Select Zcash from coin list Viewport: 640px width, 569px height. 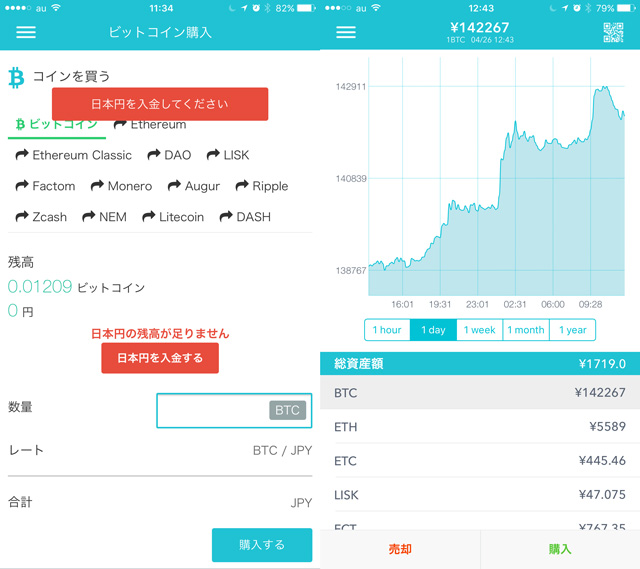pos(41,217)
